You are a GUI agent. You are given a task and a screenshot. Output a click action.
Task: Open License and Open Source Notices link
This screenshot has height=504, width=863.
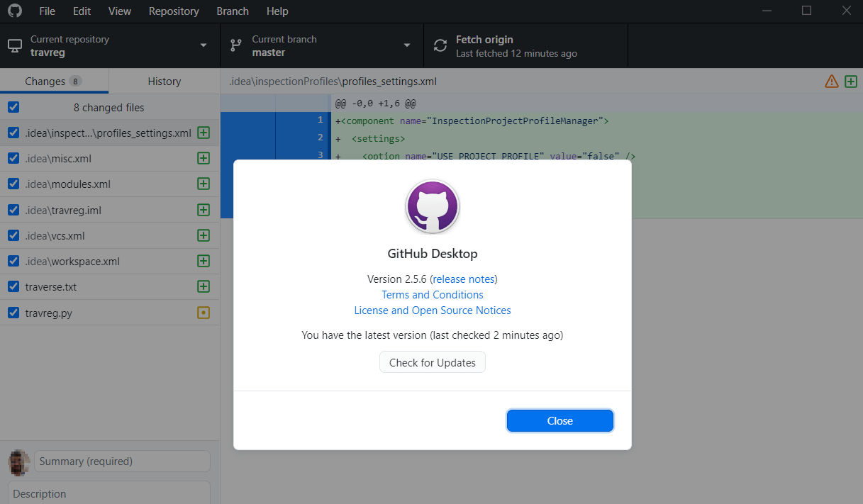(x=433, y=310)
